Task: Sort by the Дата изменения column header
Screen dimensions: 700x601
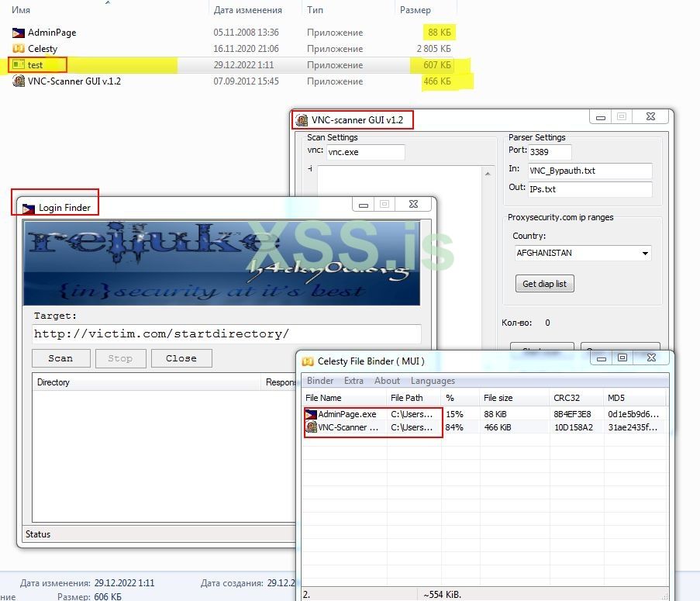Action: 248,10
